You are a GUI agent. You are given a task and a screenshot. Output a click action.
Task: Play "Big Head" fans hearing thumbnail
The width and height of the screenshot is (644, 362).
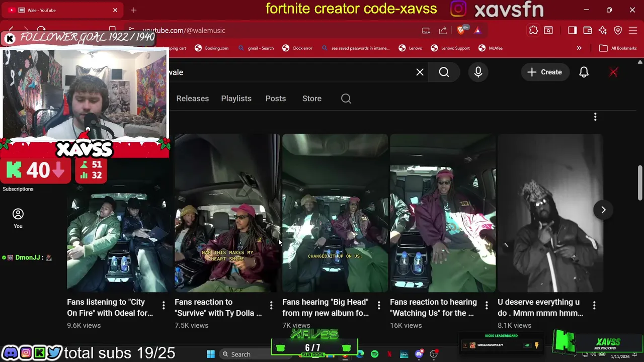click(x=335, y=213)
